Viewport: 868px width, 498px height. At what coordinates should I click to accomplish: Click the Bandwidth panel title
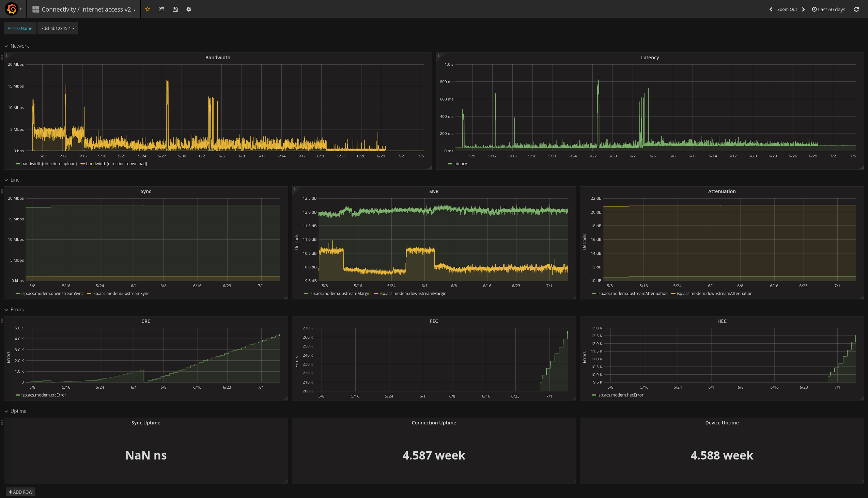pyautogui.click(x=218, y=58)
